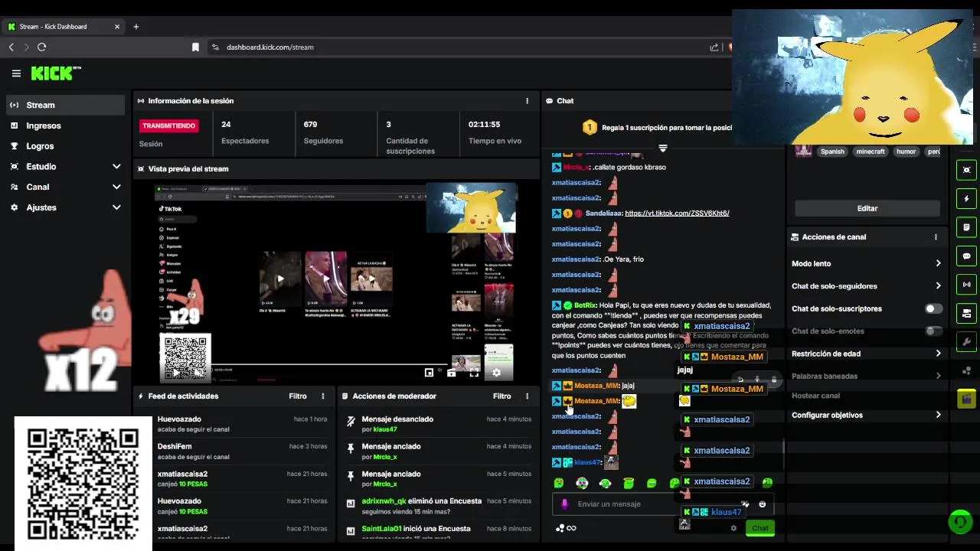This screenshot has height=551, width=980.
Task: Open the Acciones de canal options menu
Action: click(936, 237)
